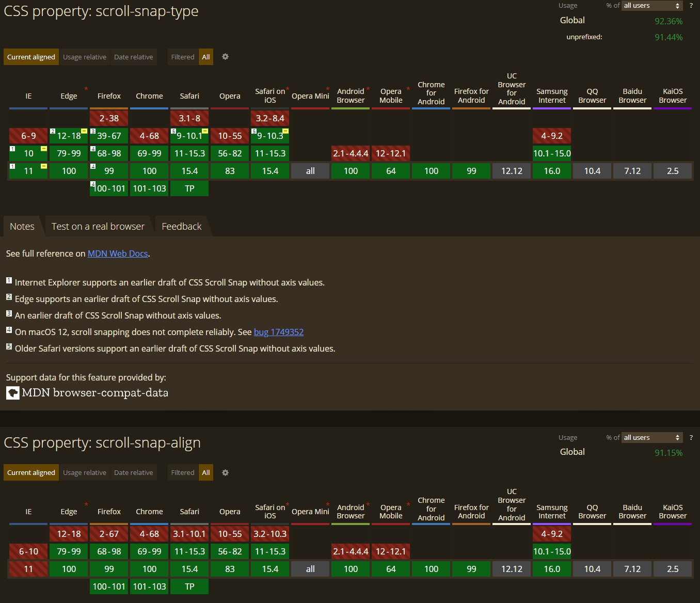Click Opera 10-55 cell in scroll-snap-type table
This screenshot has width=700, height=603.
[230, 136]
